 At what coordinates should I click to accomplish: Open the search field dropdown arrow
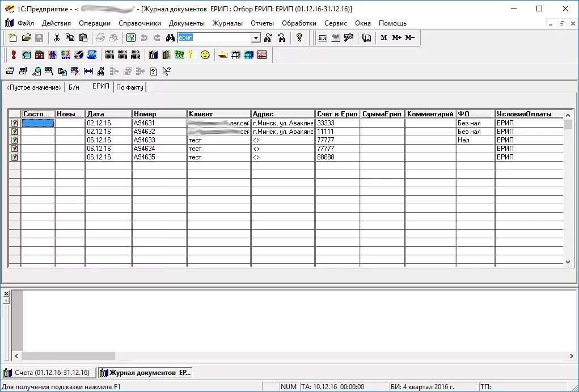256,37
